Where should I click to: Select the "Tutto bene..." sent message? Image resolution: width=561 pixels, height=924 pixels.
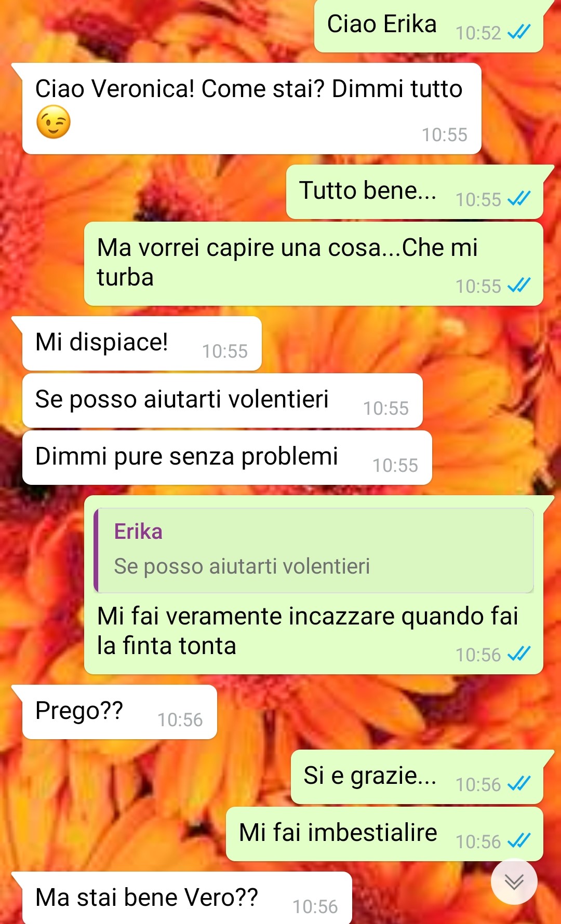tap(415, 192)
